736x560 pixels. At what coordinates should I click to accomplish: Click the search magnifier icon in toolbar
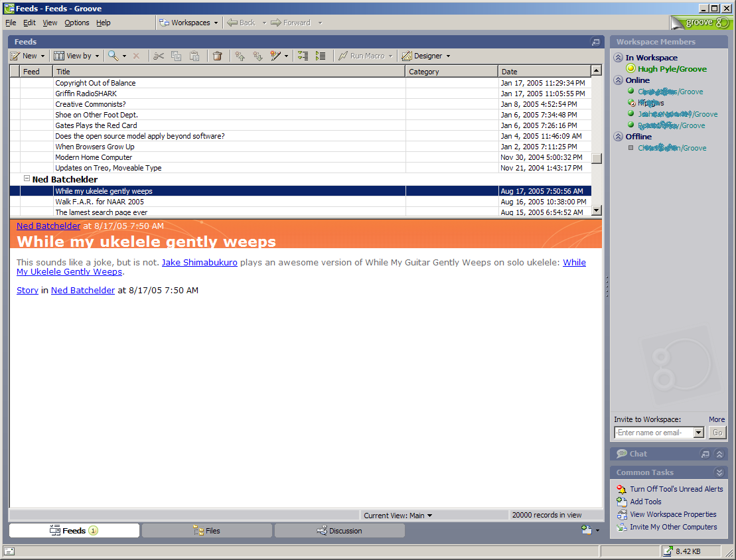(x=113, y=56)
